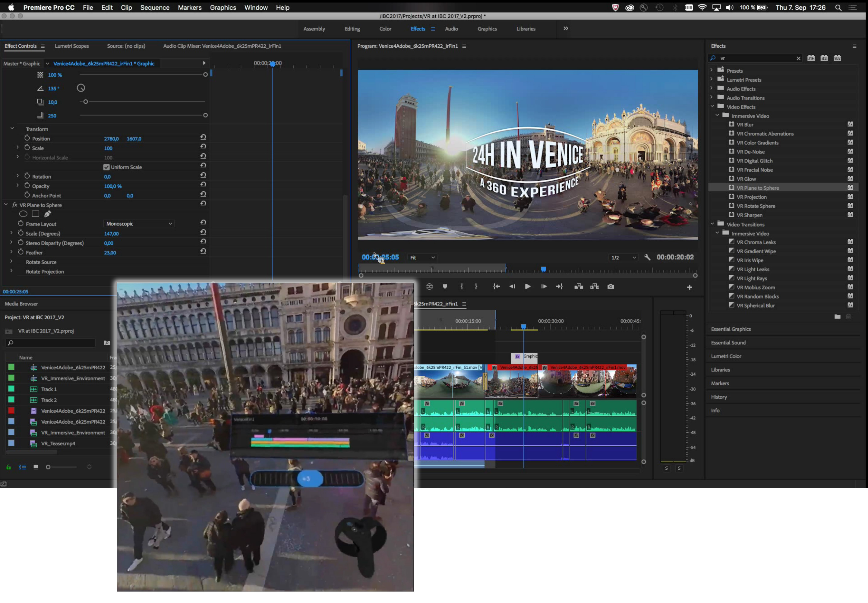Go to In point button

point(496,287)
